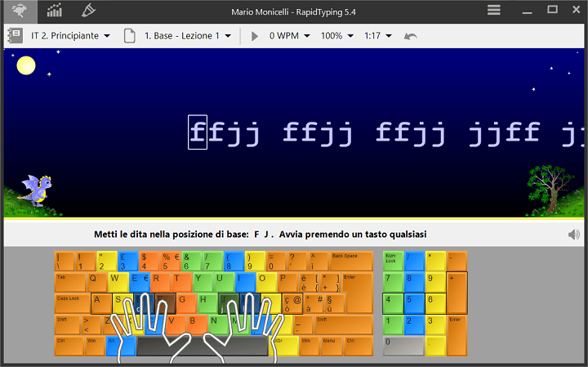588x367 pixels.
Task: Click the dragon mascot icon
Action: pyautogui.click(x=34, y=190)
